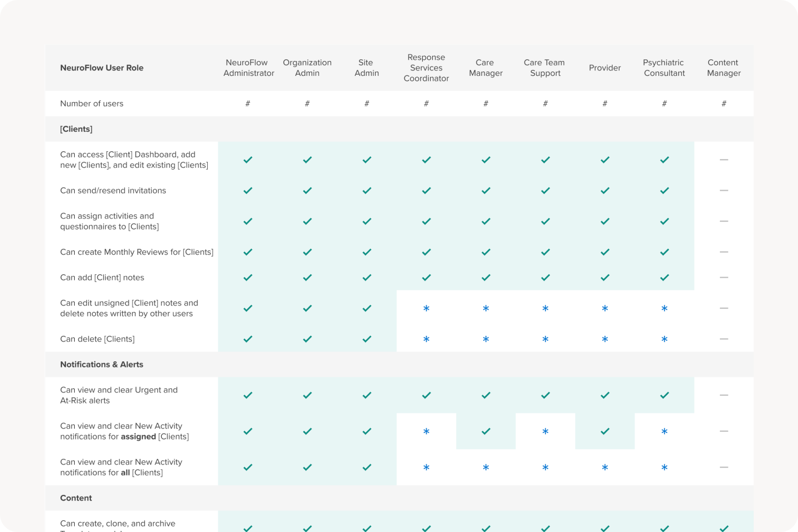Click Care Team Support asterisk for assigned notifications row

coord(545,432)
